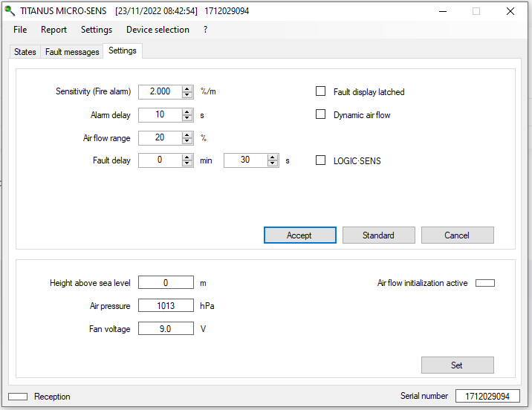Switch to the Fault messages tab
Viewport: 532px width, 410px height.
point(72,52)
